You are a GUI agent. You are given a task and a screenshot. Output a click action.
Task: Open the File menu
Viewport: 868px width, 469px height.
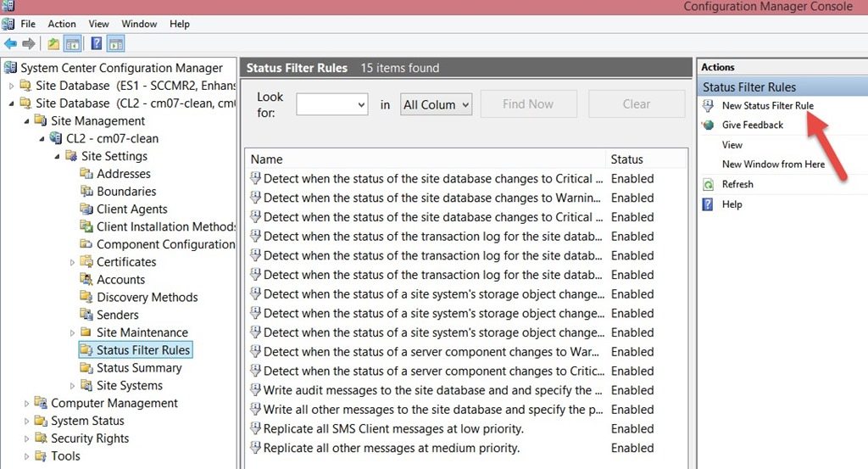[x=28, y=24]
